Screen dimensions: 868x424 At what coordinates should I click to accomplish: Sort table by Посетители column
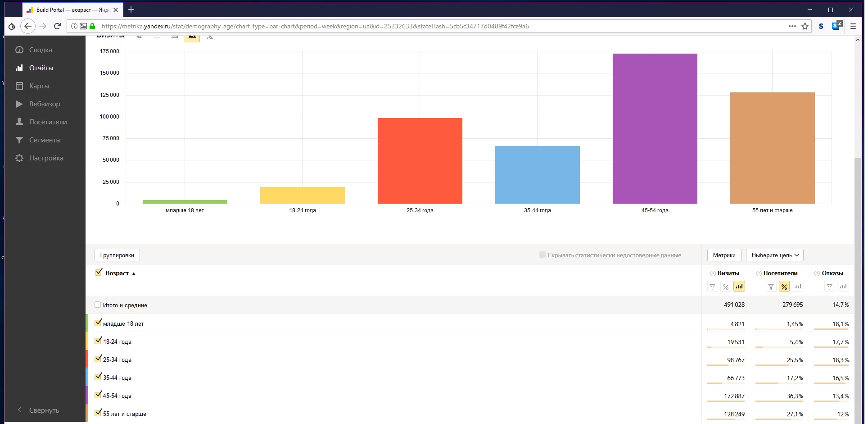pos(780,274)
